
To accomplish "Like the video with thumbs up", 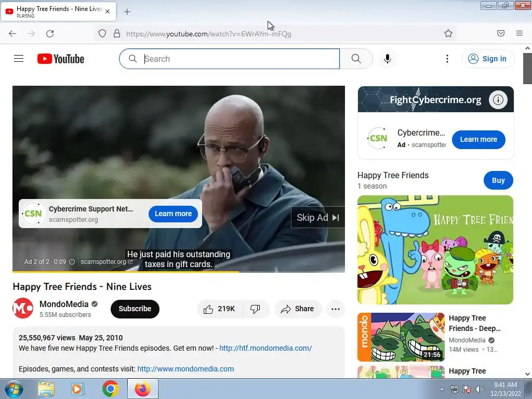I will point(219,309).
